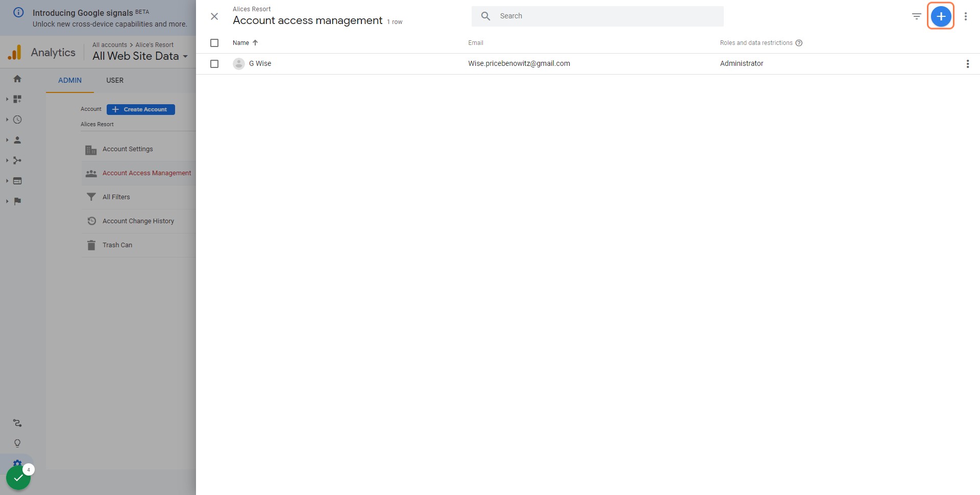
Task: Open Account Change History
Action: pyautogui.click(x=138, y=221)
